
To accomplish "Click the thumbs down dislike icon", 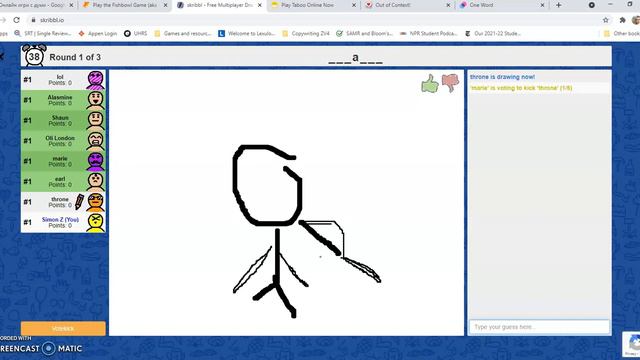I will [x=450, y=83].
